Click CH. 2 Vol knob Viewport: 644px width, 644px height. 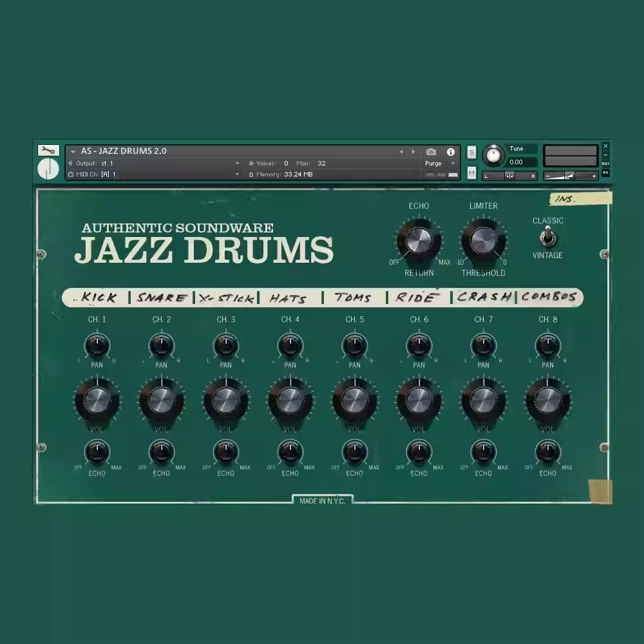162,401
